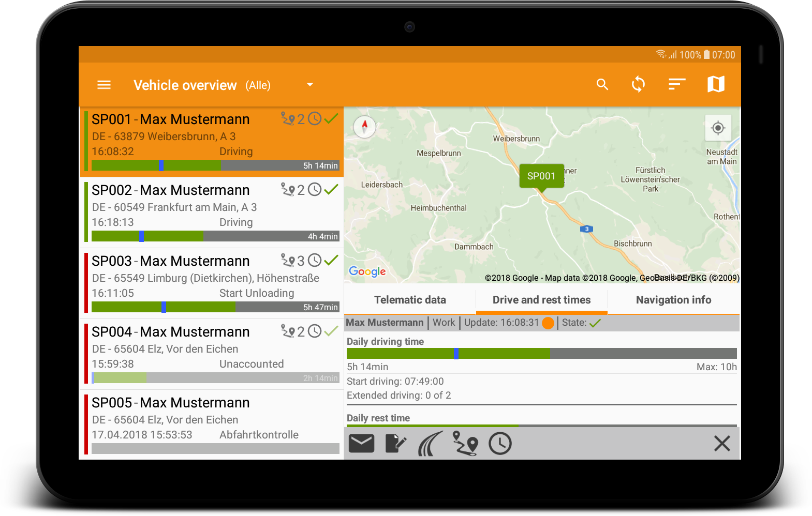Click Vehicle overview title
Viewport: 812px width, 516px height.
point(185,85)
